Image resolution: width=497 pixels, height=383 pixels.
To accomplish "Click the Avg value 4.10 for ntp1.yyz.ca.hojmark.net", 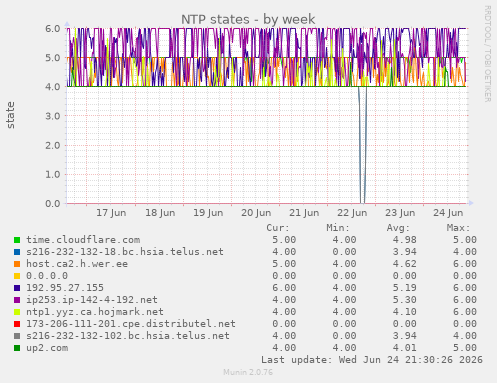I will pos(404,312).
